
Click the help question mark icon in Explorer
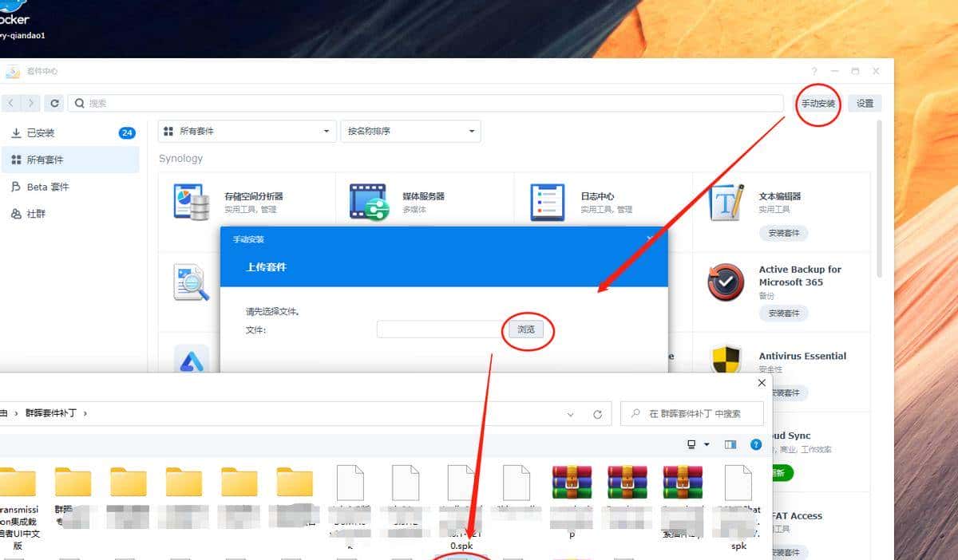click(755, 445)
